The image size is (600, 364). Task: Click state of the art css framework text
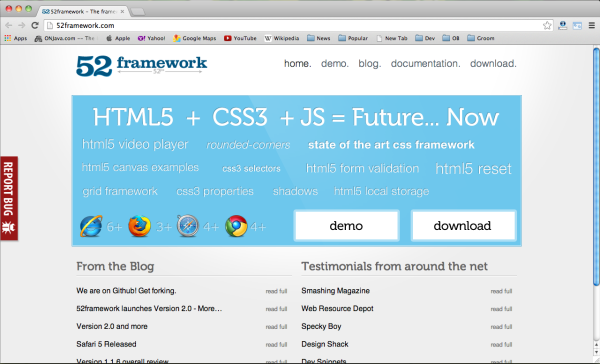pyautogui.click(x=391, y=145)
